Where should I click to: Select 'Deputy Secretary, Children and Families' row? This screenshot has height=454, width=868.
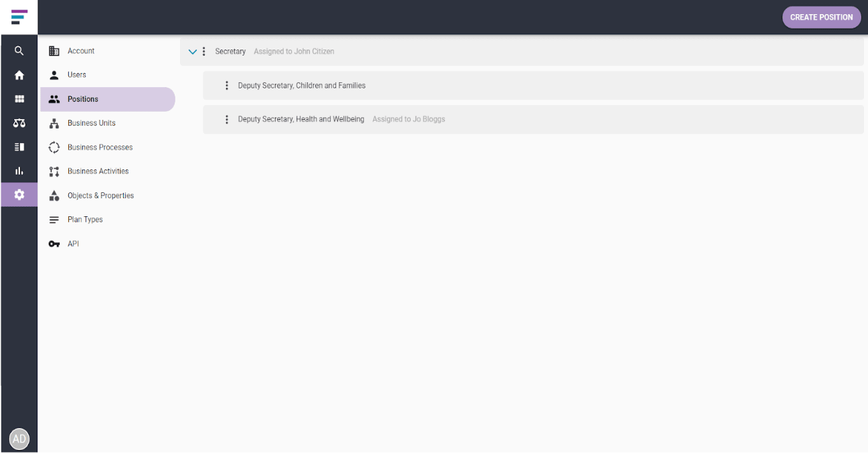tap(533, 86)
